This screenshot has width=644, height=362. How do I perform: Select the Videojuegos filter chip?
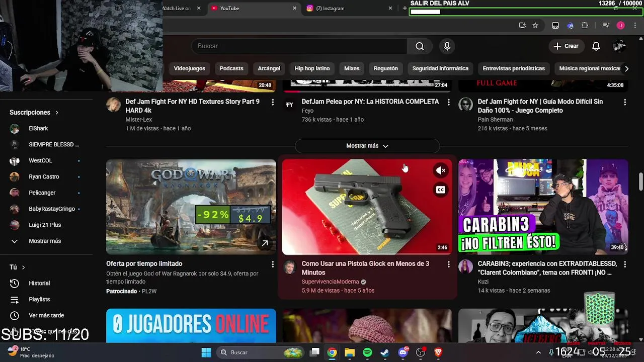coord(190,68)
